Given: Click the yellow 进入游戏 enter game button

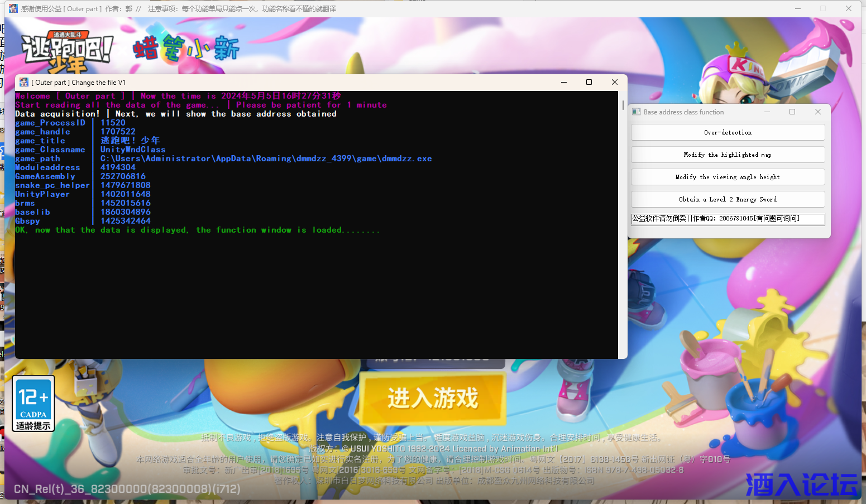Looking at the screenshot, I should (x=433, y=399).
